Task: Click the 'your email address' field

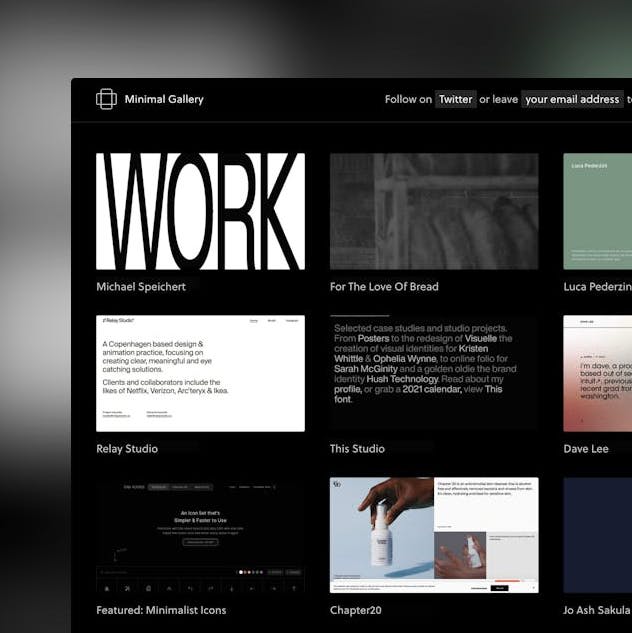Action: 572,99
